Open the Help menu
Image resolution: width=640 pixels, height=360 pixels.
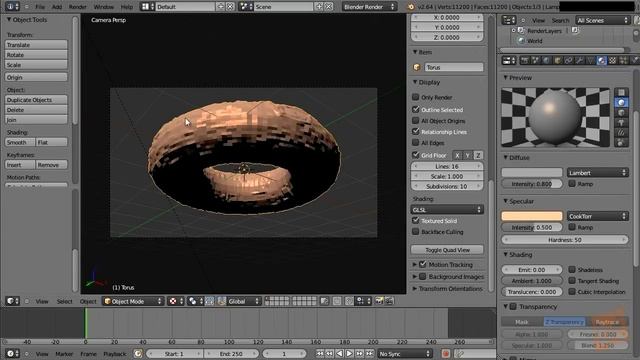[x=127, y=7]
